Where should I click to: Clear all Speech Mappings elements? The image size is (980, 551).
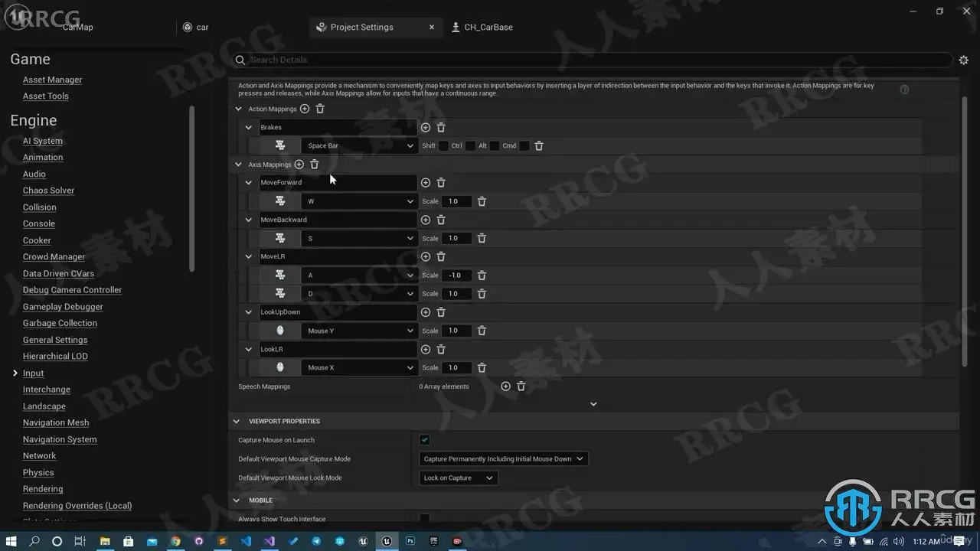tap(521, 386)
